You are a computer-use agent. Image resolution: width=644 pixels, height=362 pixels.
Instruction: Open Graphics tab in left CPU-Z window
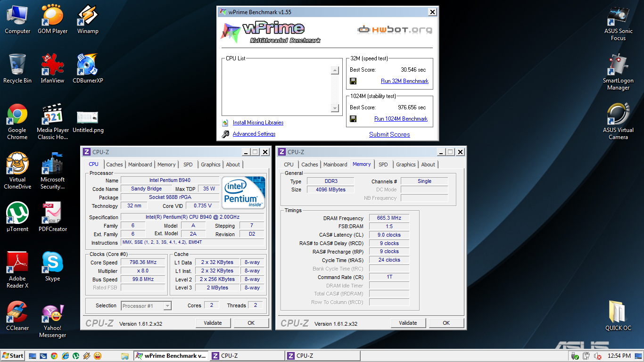click(x=211, y=165)
